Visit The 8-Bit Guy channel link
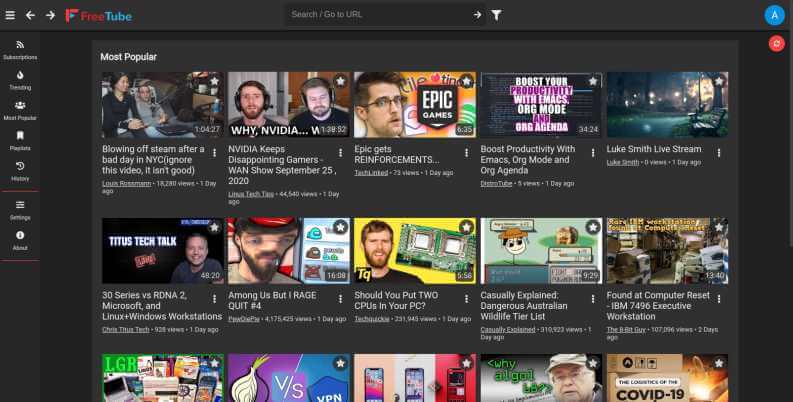The image size is (793, 402). [626, 330]
